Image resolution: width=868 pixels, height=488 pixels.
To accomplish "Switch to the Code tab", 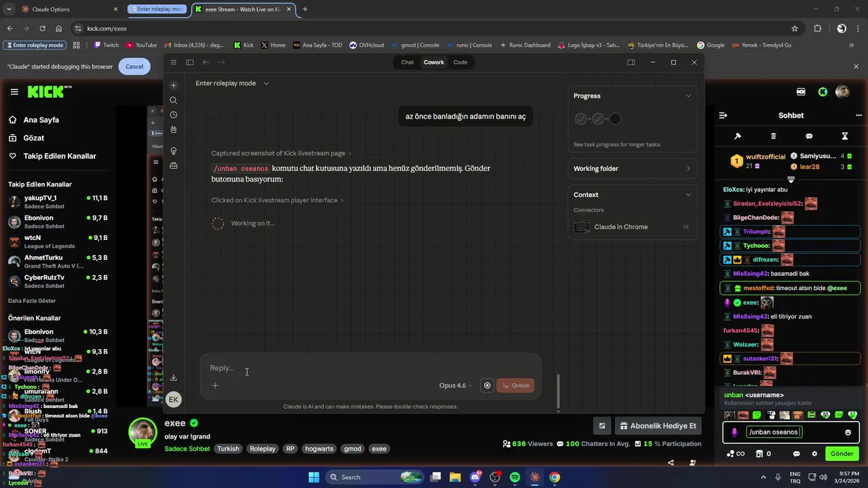I will [x=460, y=62].
